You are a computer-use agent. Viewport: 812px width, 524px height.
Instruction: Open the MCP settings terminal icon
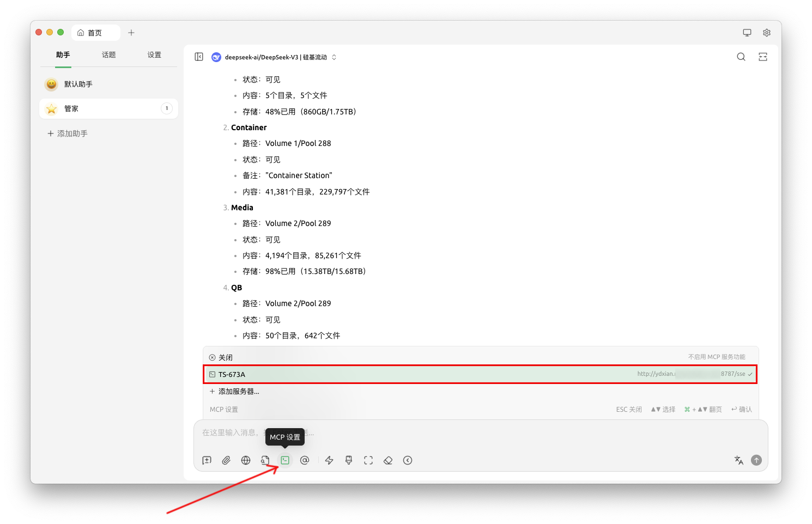click(285, 460)
